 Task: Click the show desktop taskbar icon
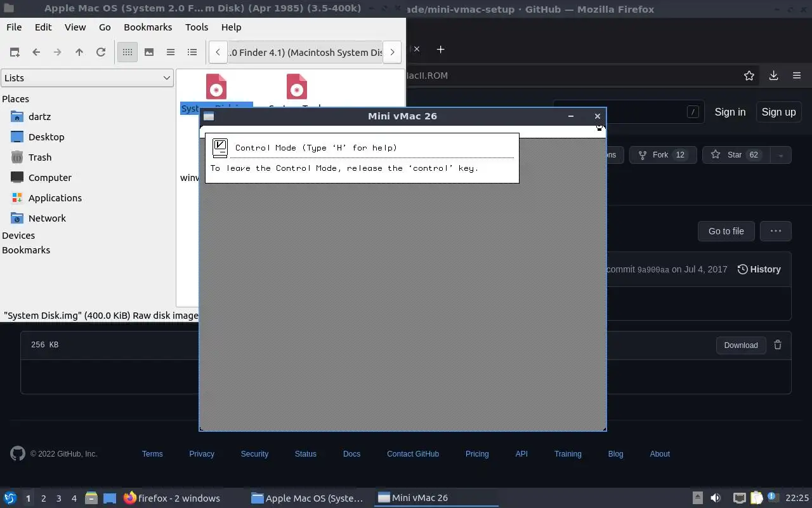110,498
